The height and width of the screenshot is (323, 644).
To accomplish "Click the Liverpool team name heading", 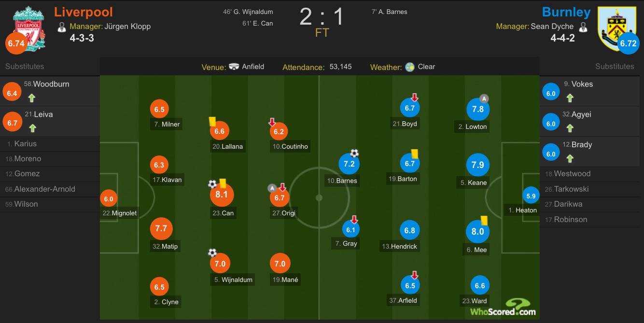I will (84, 12).
